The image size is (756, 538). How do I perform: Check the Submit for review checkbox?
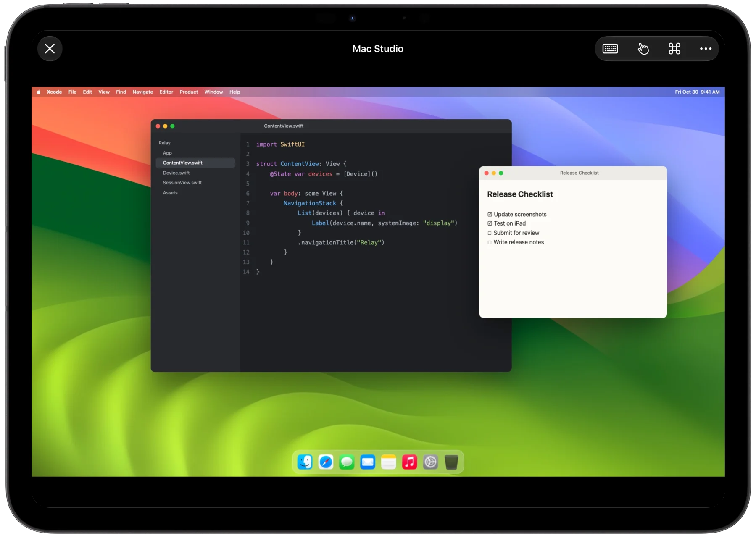click(x=490, y=233)
